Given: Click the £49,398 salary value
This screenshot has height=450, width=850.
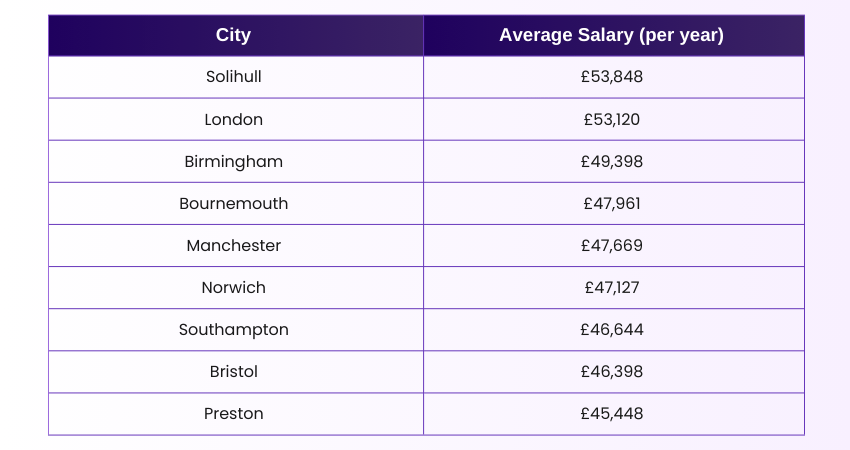Looking at the screenshot, I should click(612, 161).
